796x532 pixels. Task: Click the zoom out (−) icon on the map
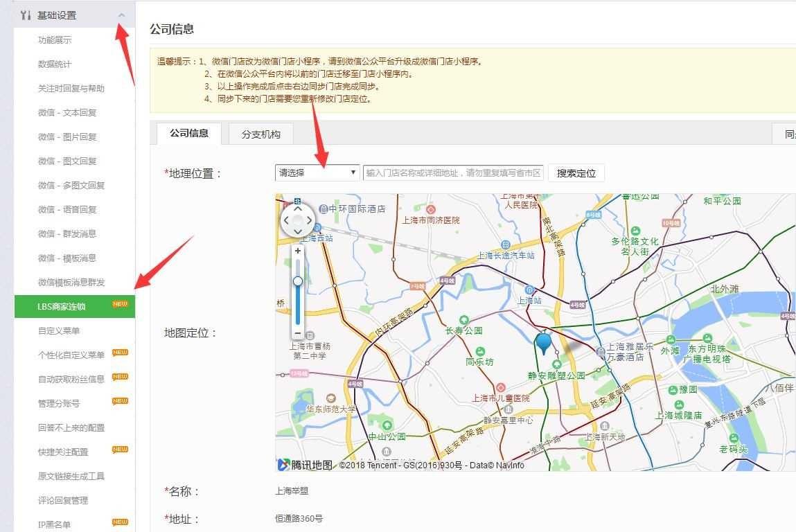pyautogui.click(x=297, y=333)
